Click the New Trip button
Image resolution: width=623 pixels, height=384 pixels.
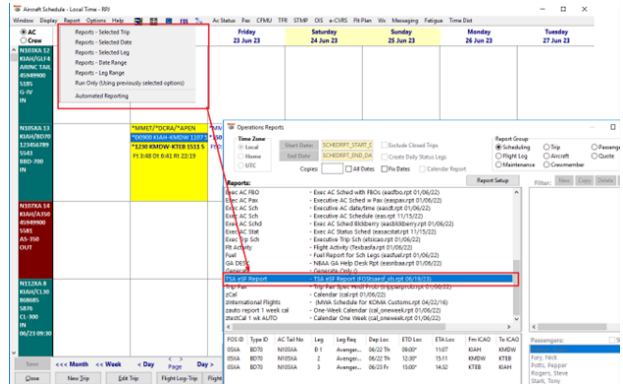(78, 378)
